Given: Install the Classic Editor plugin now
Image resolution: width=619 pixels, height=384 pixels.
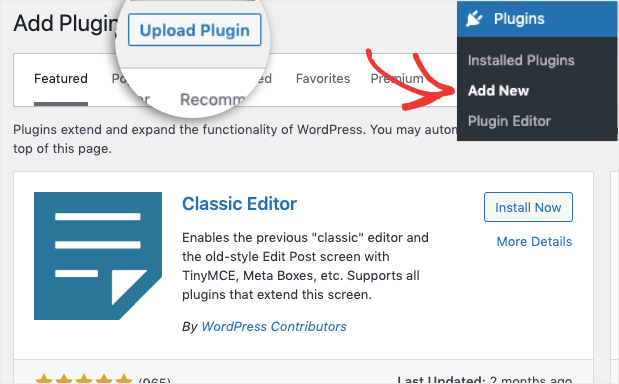Looking at the screenshot, I should point(528,207).
